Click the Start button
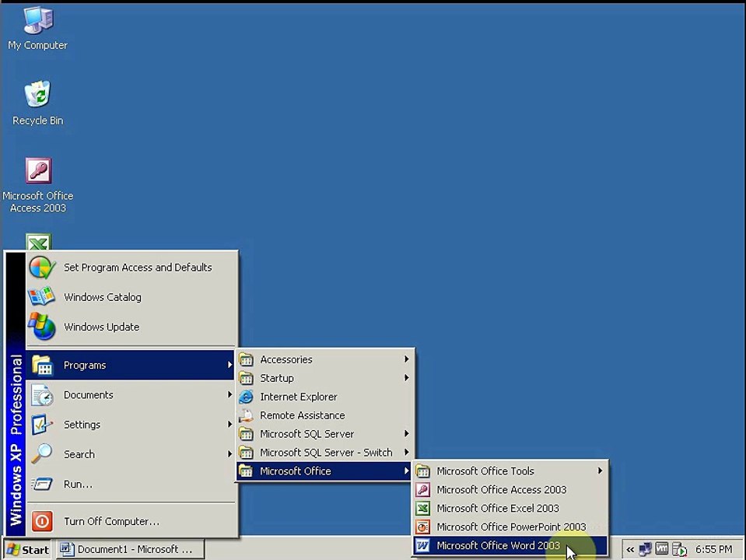 (27, 550)
